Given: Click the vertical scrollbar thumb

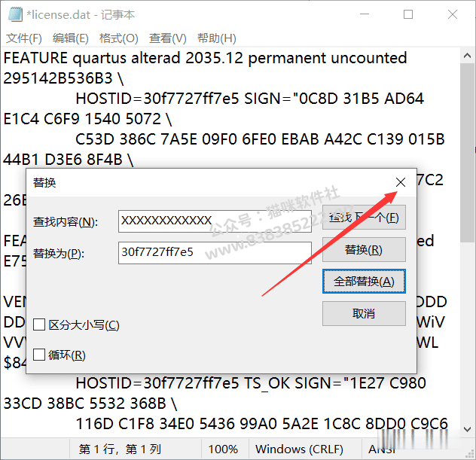Looking at the screenshot, I should click(x=468, y=154).
